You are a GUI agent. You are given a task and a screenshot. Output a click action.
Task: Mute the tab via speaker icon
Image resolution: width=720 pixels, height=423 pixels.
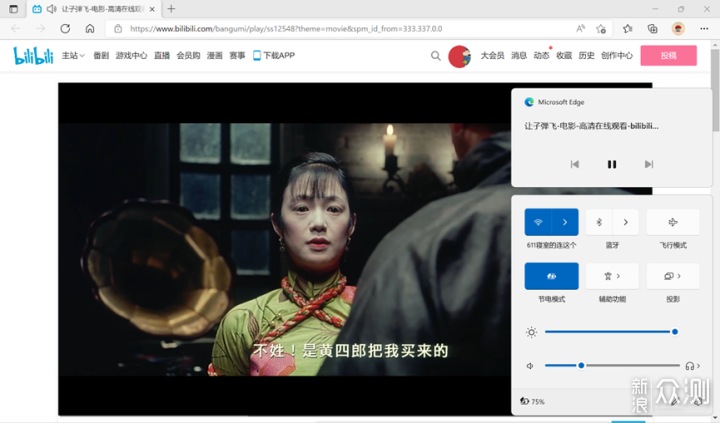pos(51,9)
